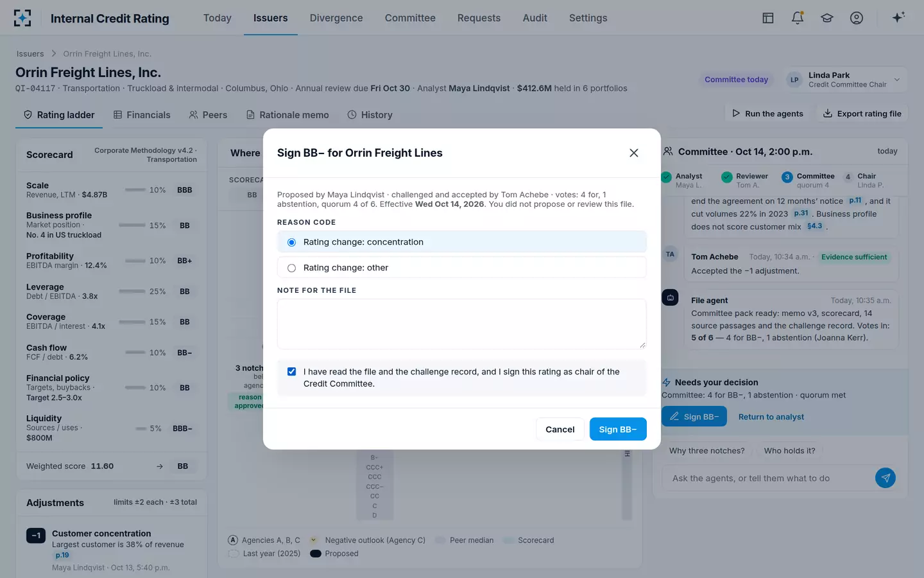Switch to the Peers tab
This screenshot has width=924, height=578.
[208, 115]
